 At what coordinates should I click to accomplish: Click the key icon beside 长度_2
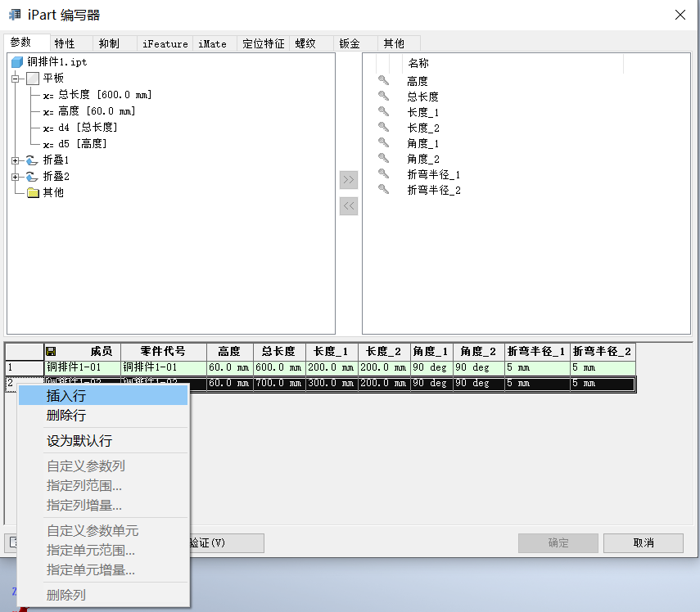coord(383,128)
